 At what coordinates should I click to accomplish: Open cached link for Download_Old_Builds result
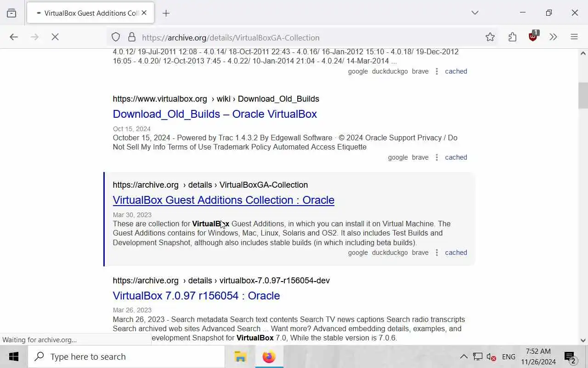pos(456,157)
